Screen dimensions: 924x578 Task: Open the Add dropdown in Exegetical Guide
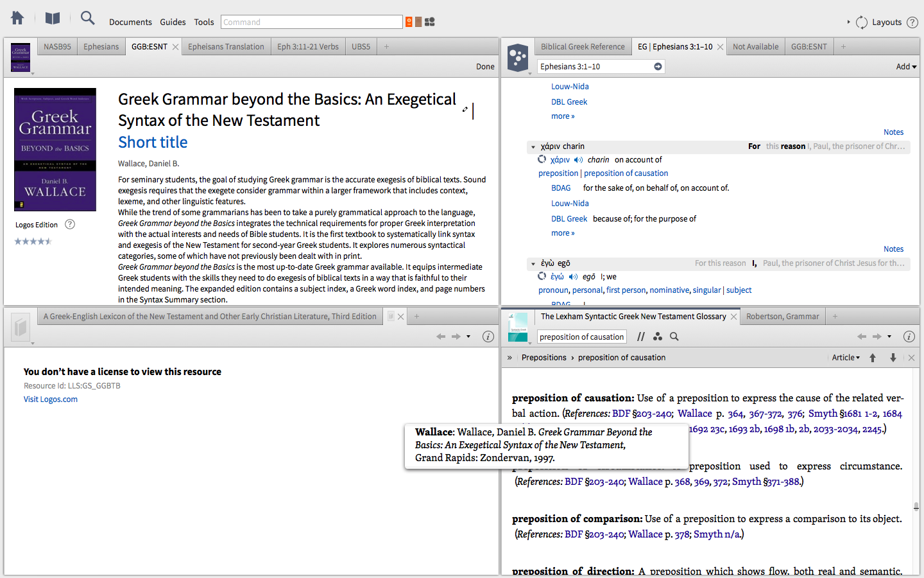pos(906,67)
